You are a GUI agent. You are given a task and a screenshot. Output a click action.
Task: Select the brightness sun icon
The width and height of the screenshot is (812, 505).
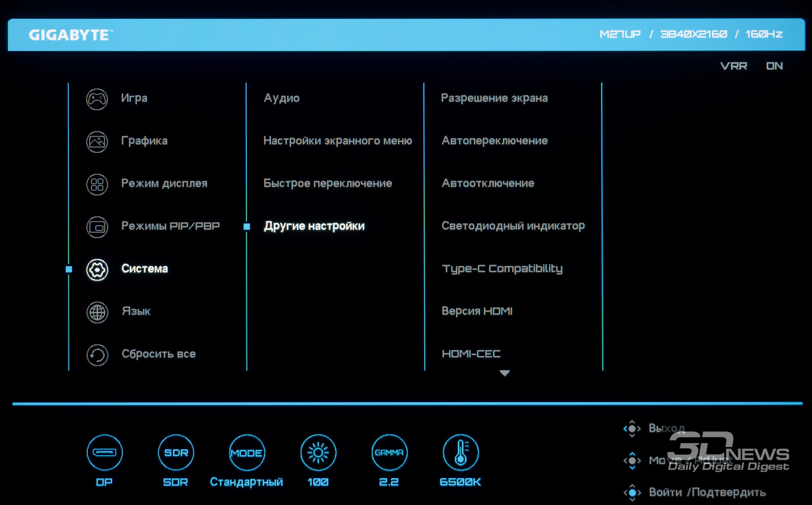point(318,452)
